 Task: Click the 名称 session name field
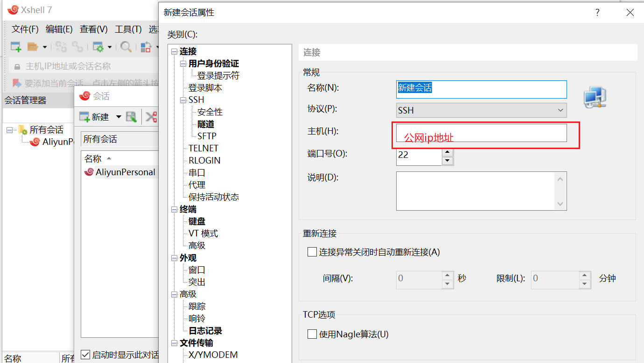click(481, 89)
